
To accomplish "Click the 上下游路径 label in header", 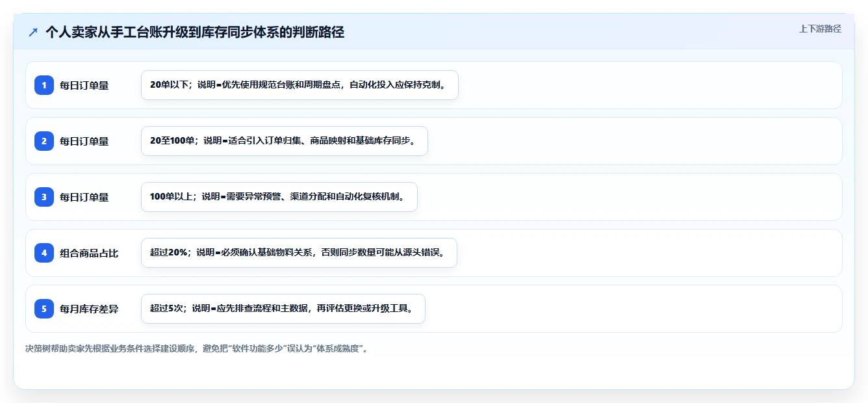I will click(820, 29).
